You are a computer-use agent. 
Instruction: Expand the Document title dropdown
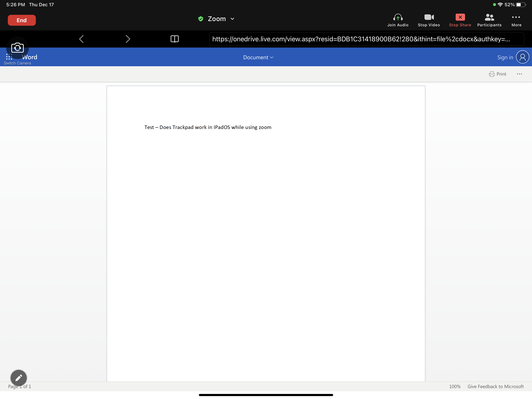click(258, 57)
